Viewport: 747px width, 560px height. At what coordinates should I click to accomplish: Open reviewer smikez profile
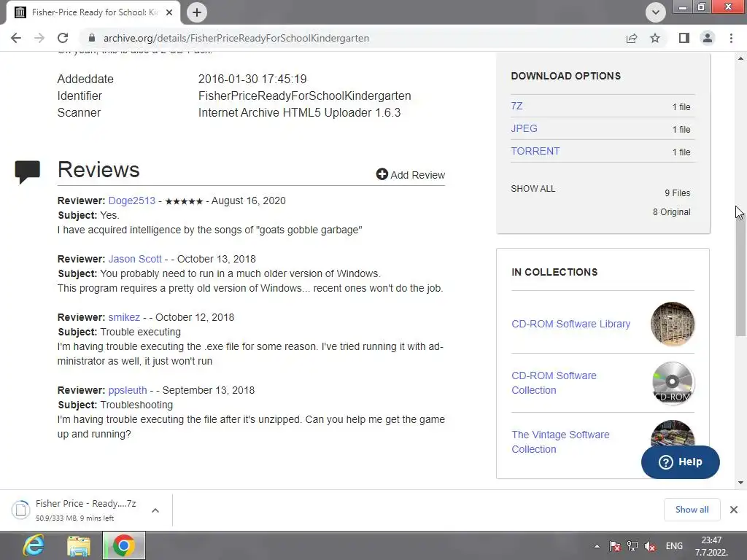(124, 317)
